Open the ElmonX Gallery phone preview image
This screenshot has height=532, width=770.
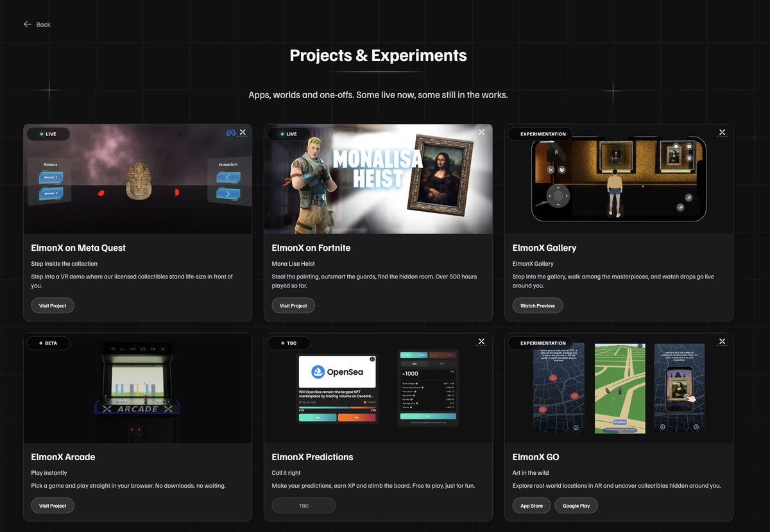(619, 179)
